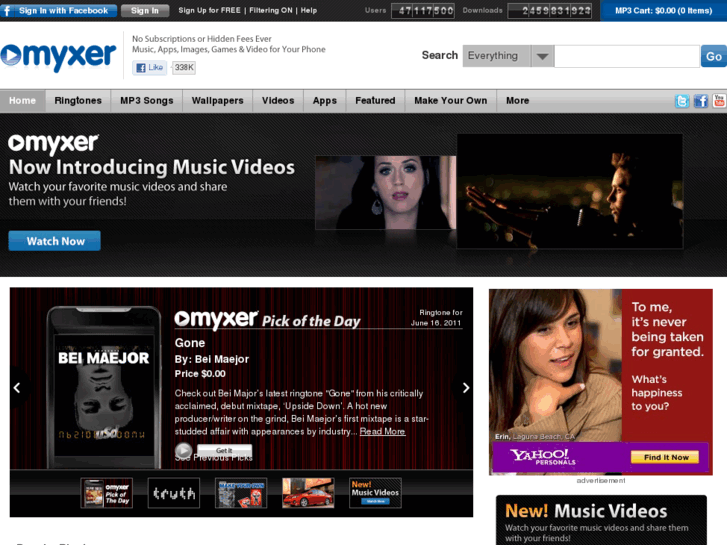The image size is (727, 545).
Task: Click the song title Gone
Action: [190, 343]
